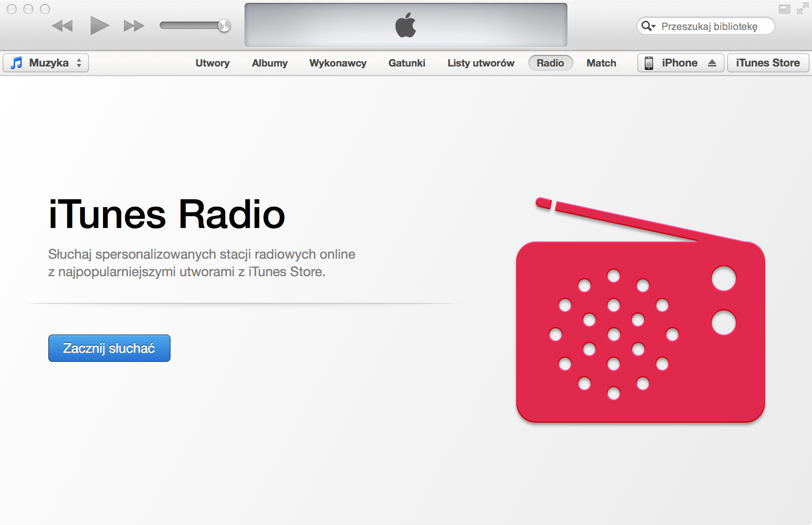The image size is (812, 525).
Task: Go to the iTunes Store
Action: (768, 63)
